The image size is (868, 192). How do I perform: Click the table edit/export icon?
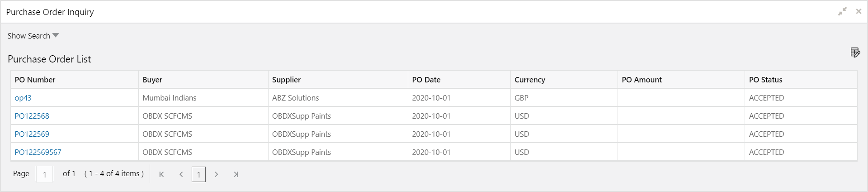(855, 53)
